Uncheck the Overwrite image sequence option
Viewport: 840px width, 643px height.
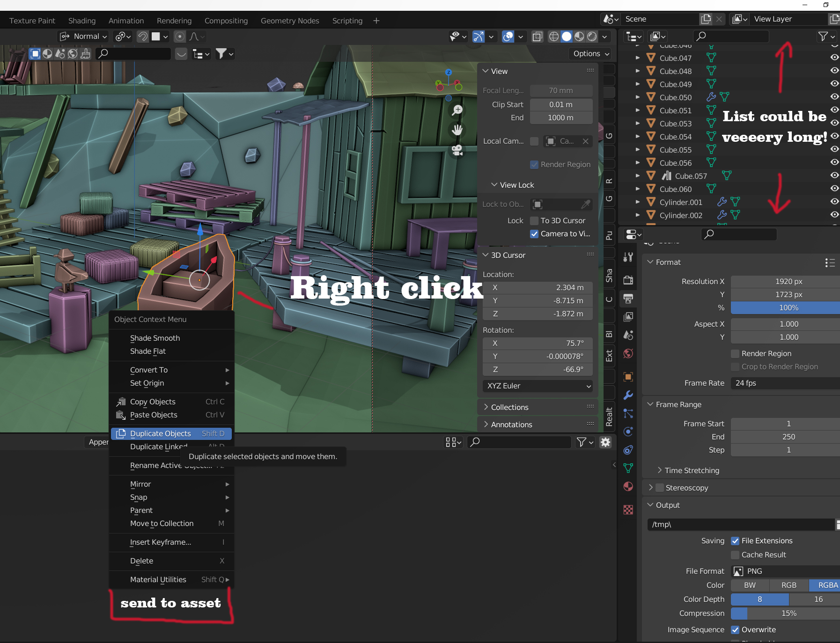tap(735, 630)
